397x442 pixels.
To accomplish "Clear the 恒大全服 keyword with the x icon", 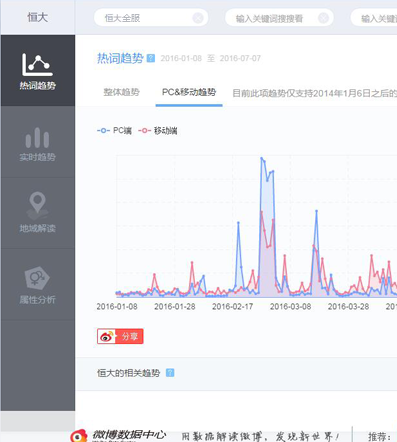I will 198,18.
